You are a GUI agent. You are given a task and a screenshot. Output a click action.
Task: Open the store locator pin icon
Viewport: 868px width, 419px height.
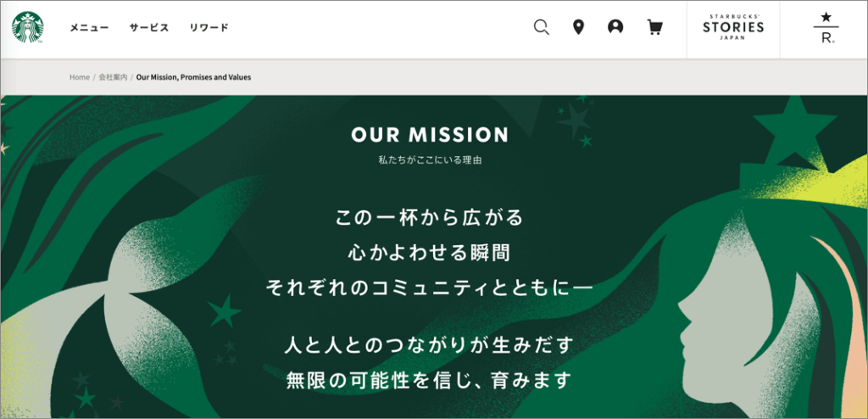pyautogui.click(x=578, y=27)
